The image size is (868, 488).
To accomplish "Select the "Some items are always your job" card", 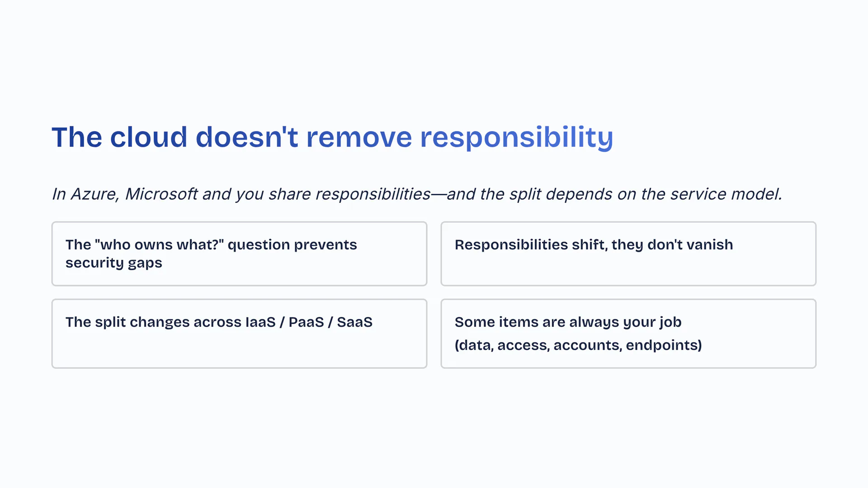I will pyautogui.click(x=628, y=333).
